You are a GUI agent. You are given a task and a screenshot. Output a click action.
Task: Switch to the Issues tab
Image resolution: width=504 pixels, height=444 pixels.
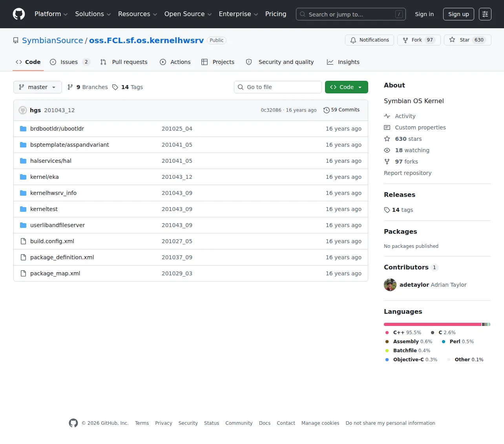point(70,62)
